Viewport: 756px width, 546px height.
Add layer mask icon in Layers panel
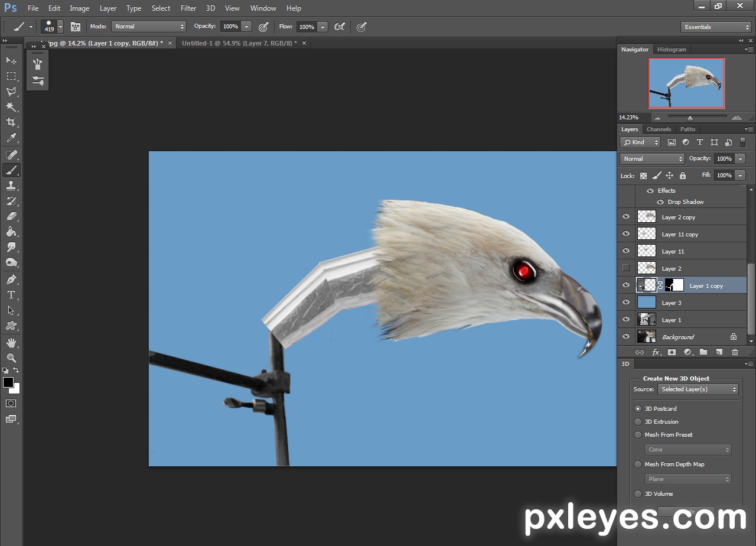tap(672, 352)
